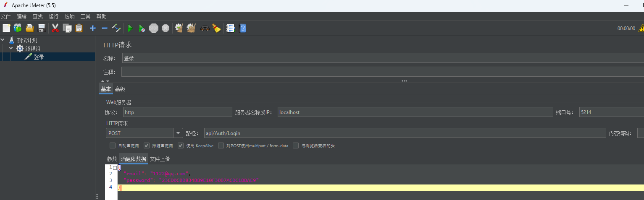Open the 文件 menu
644x200 pixels.
[x=5, y=16]
